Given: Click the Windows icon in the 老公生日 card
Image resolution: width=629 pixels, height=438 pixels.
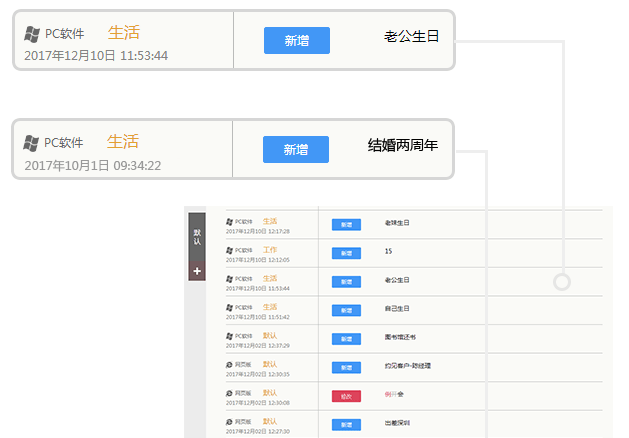Looking at the screenshot, I should (x=32, y=34).
